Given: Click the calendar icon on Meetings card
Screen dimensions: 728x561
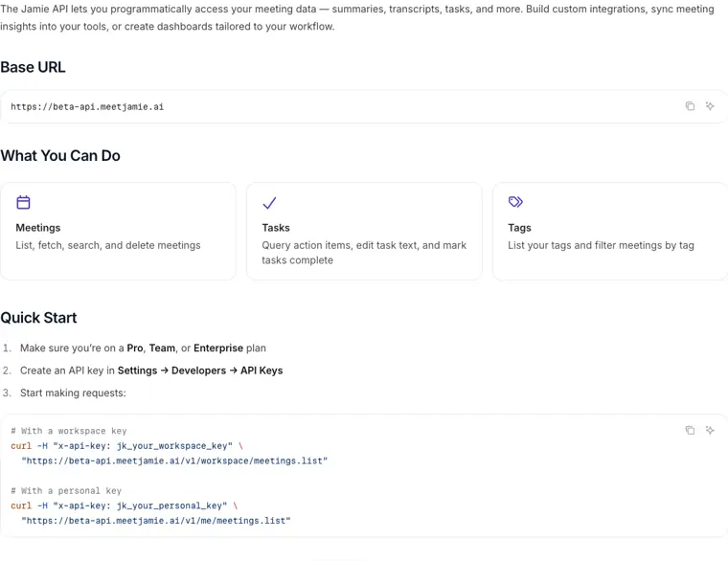Looking at the screenshot, I should pos(23,202).
